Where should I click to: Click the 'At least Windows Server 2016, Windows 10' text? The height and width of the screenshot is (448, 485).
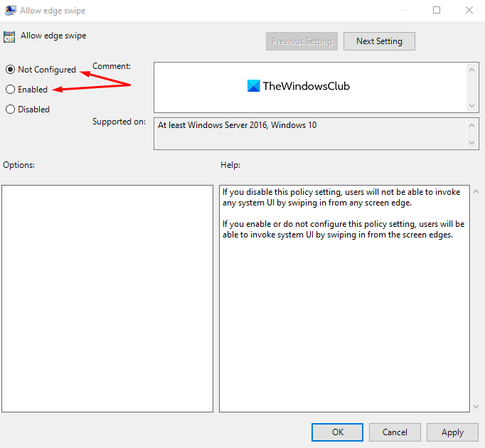pyautogui.click(x=238, y=125)
